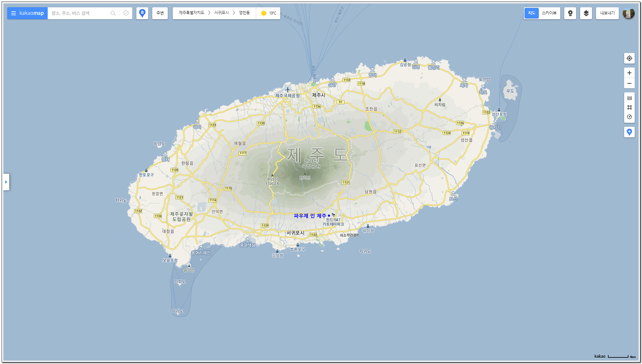Switch to 스카이뷰 view mode
The height and width of the screenshot is (364, 642).
(549, 13)
